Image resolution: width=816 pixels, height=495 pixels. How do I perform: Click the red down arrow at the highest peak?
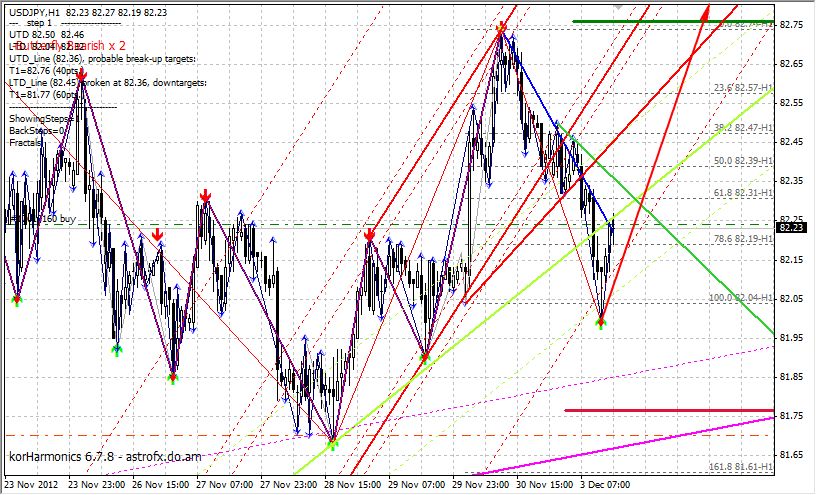pyautogui.click(x=501, y=29)
